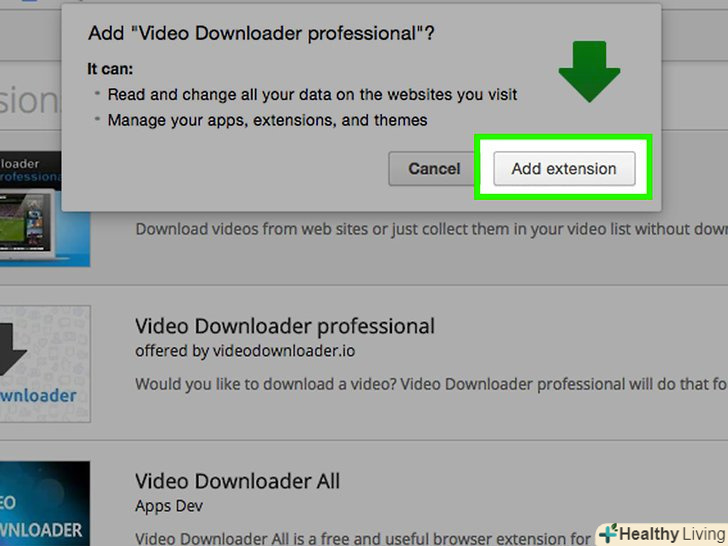Click the 'It can:' label
728x546 pixels.
pos(110,69)
